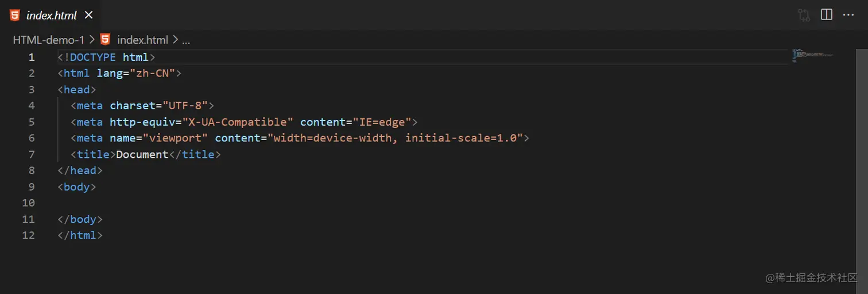Screen dimensions: 868x294
Task: Click line number 5 in the gutter
Action: pyautogui.click(x=32, y=122)
